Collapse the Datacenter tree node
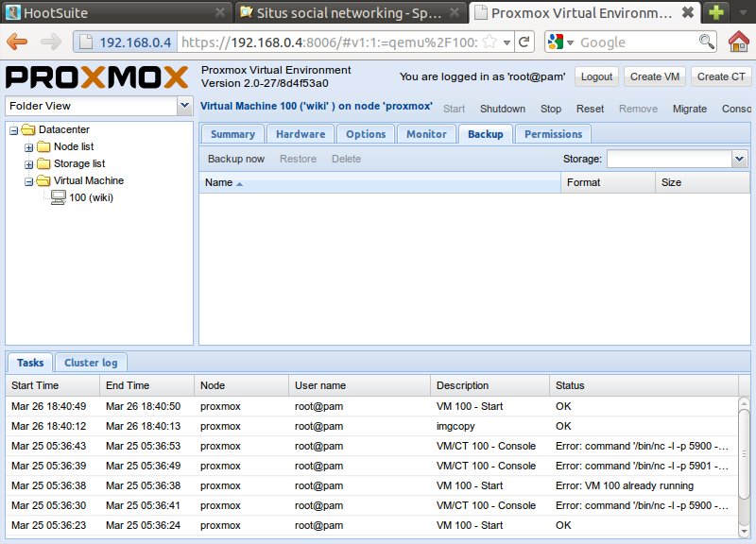This screenshot has width=756, height=544. click(x=13, y=129)
